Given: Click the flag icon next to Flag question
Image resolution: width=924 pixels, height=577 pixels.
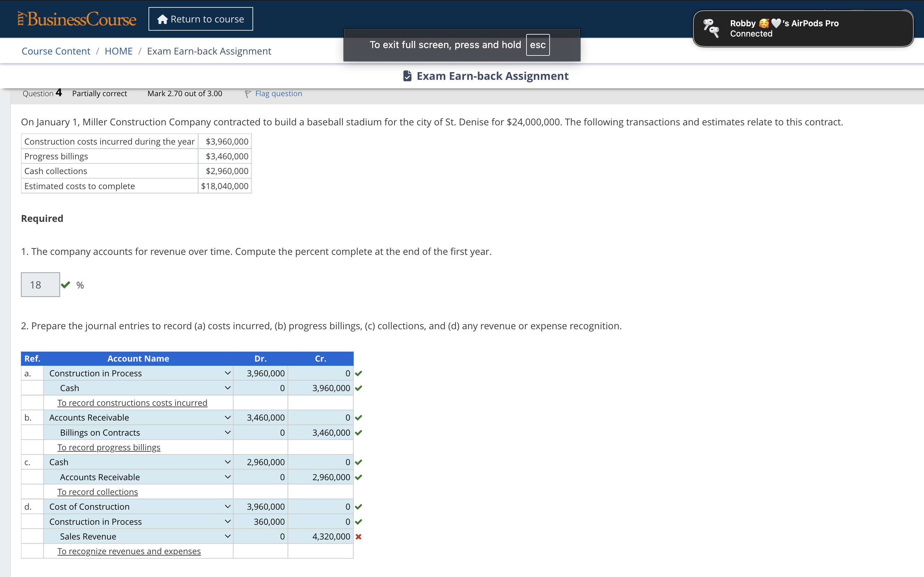Looking at the screenshot, I should click(248, 94).
